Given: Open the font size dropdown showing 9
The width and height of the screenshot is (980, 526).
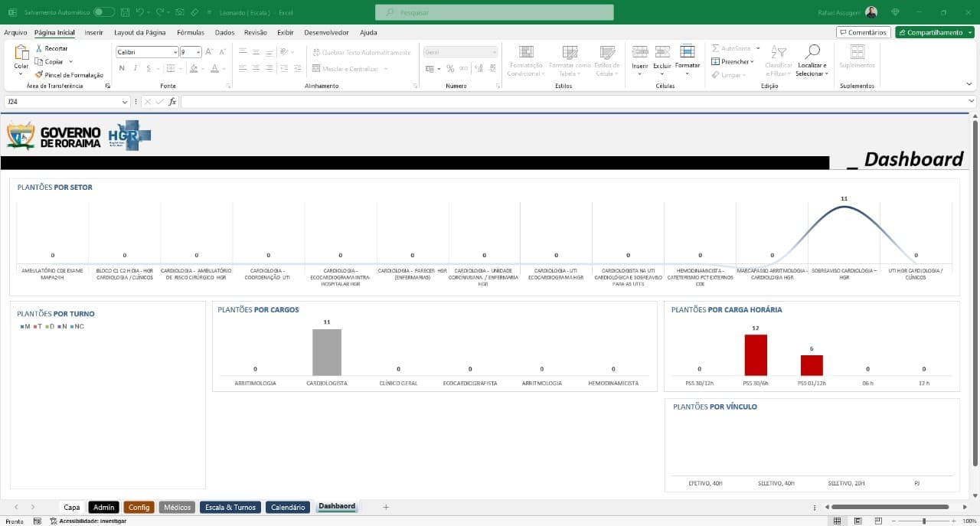Looking at the screenshot, I should pyautogui.click(x=198, y=52).
